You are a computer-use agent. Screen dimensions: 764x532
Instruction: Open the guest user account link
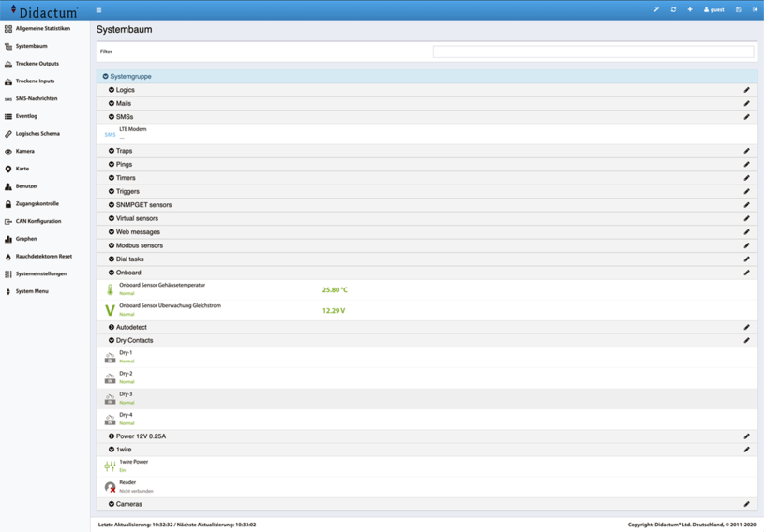point(714,9)
